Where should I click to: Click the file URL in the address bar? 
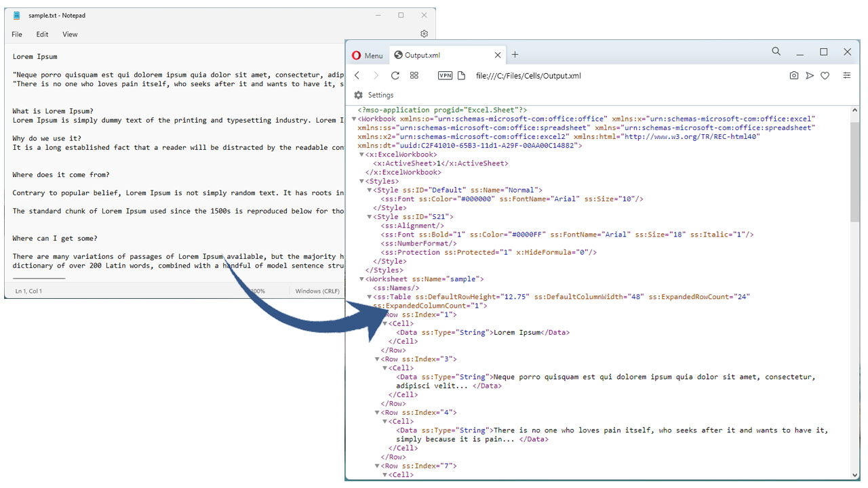tap(529, 75)
